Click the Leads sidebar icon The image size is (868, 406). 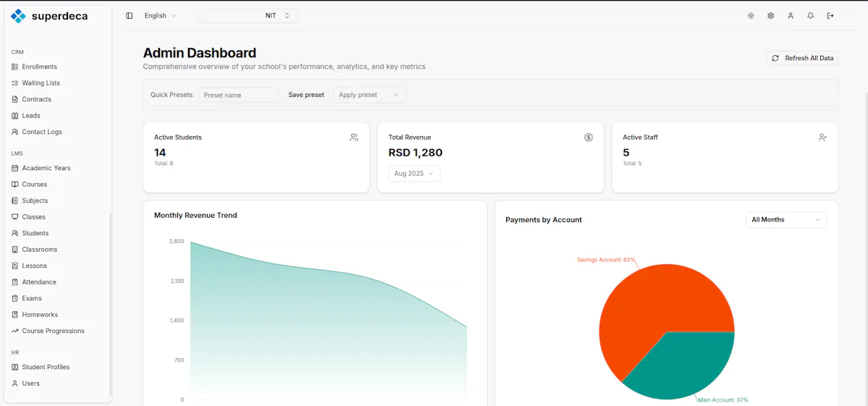[x=15, y=116]
